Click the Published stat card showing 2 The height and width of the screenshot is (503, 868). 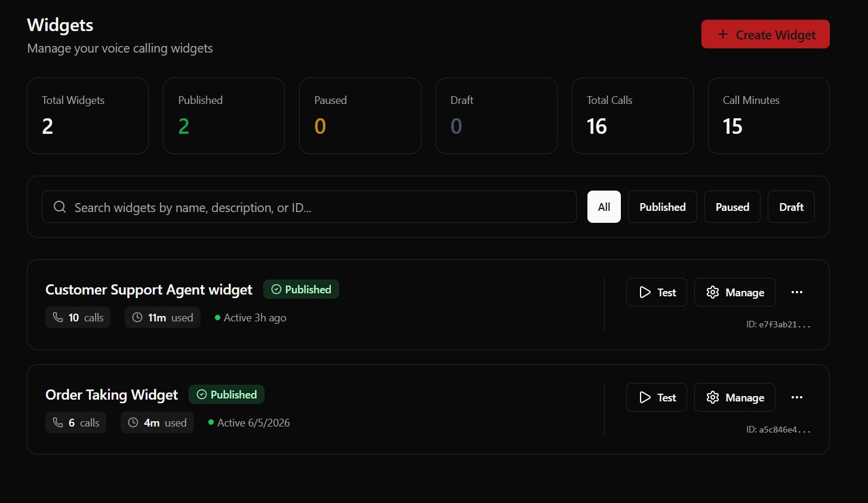click(x=224, y=116)
